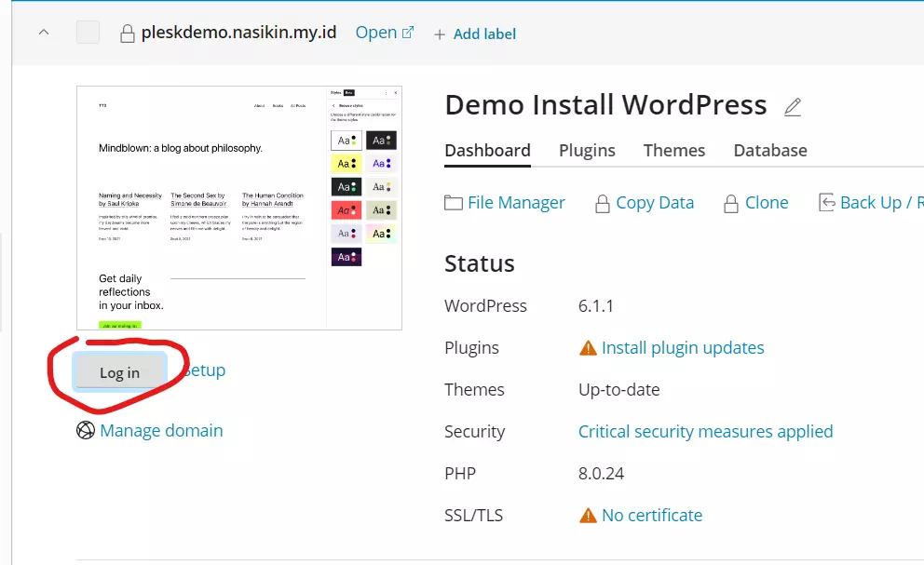Click the globe icon beside Manage domain
Image resolution: width=924 pixels, height=565 pixels.
click(86, 431)
